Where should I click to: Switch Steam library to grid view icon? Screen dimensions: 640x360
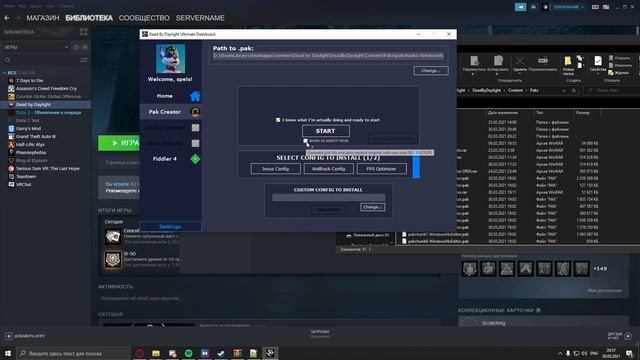click(x=84, y=32)
